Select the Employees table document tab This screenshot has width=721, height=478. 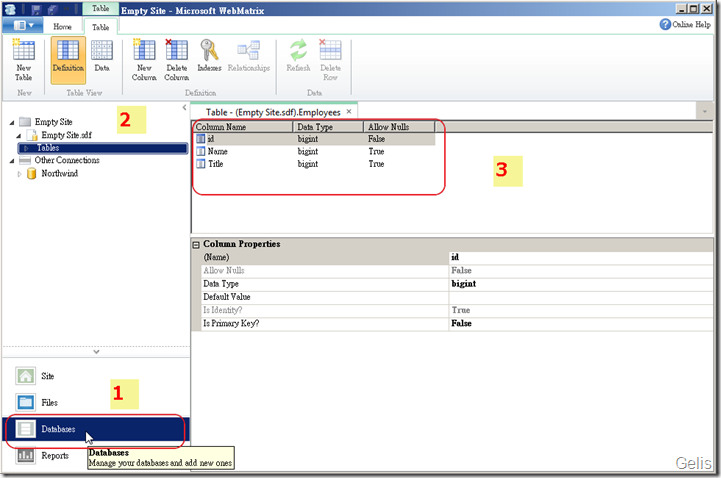click(x=273, y=112)
